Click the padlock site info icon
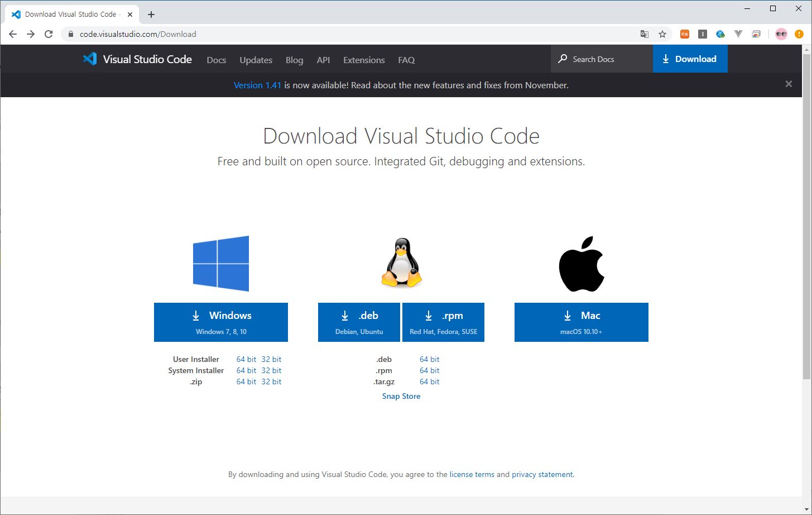 coord(70,34)
